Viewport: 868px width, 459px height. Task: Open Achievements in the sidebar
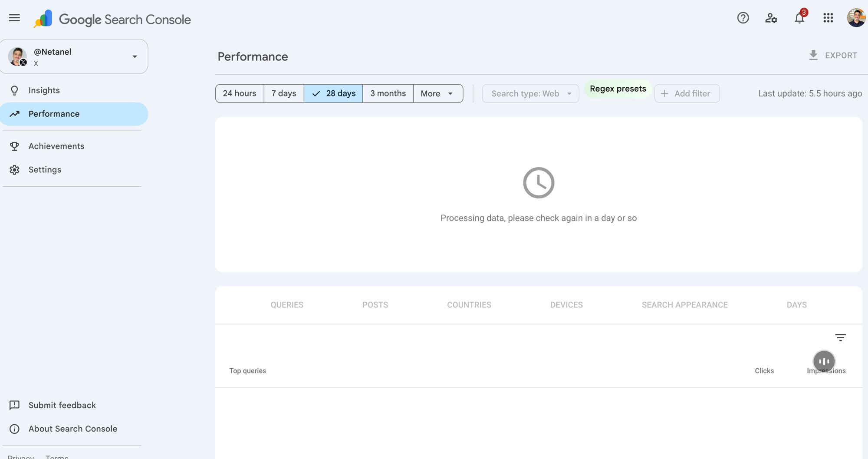pos(74,146)
